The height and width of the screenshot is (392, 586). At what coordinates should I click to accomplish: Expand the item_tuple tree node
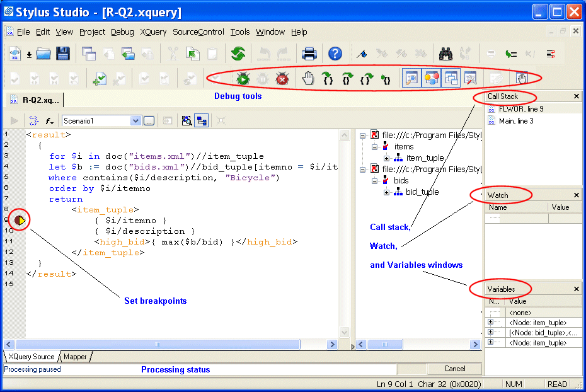[x=388, y=158]
